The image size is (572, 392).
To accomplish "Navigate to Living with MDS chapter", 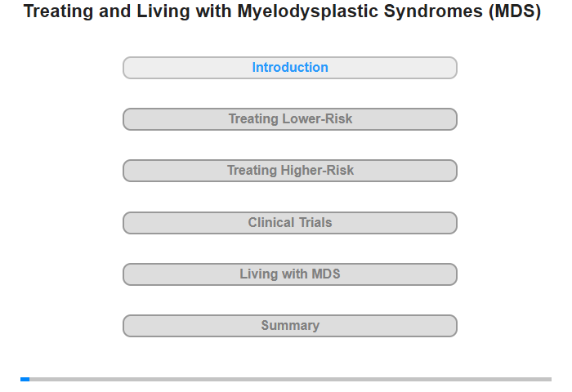I will point(290,274).
